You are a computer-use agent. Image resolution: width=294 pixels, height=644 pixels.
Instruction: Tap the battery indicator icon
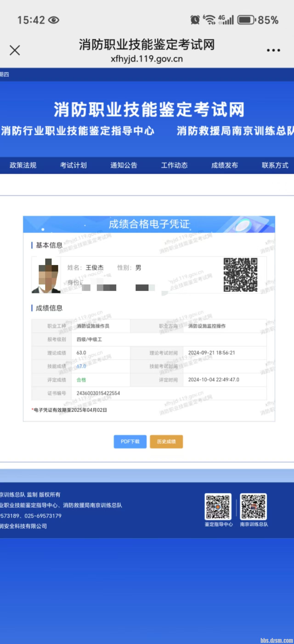coord(246,20)
